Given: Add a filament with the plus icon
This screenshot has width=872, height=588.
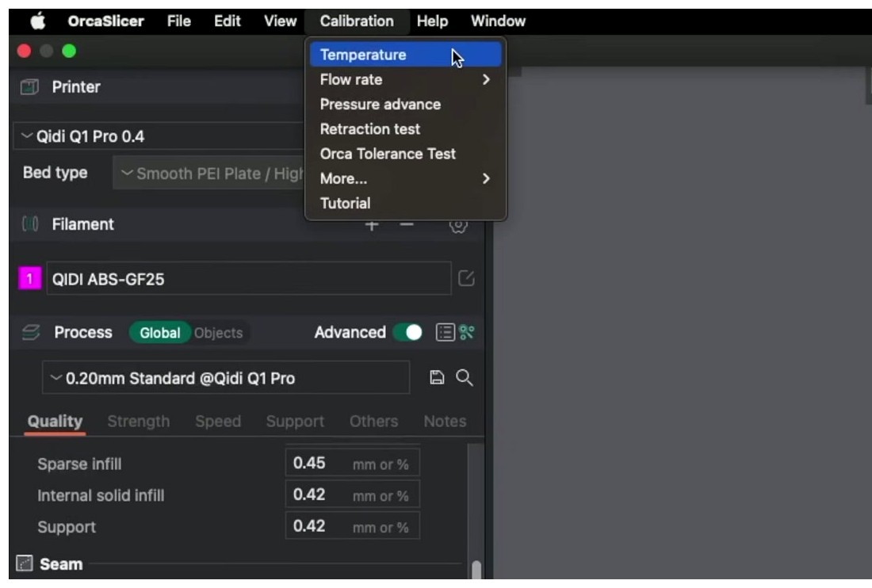Looking at the screenshot, I should [x=372, y=225].
